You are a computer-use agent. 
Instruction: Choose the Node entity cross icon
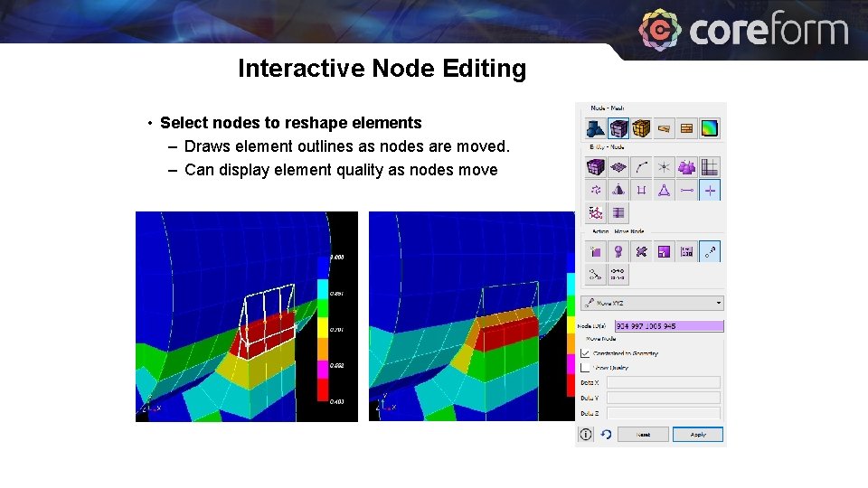pyautogui.click(x=710, y=190)
